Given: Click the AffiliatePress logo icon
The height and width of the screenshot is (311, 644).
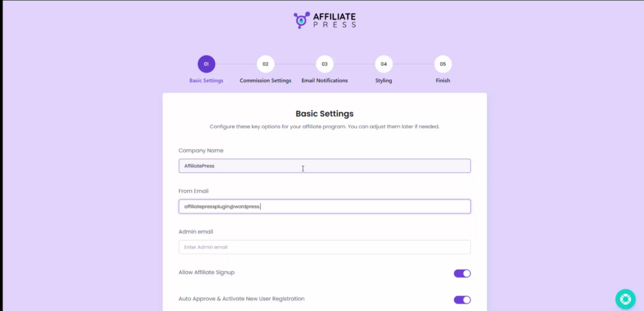Looking at the screenshot, I should click(302, 20).
